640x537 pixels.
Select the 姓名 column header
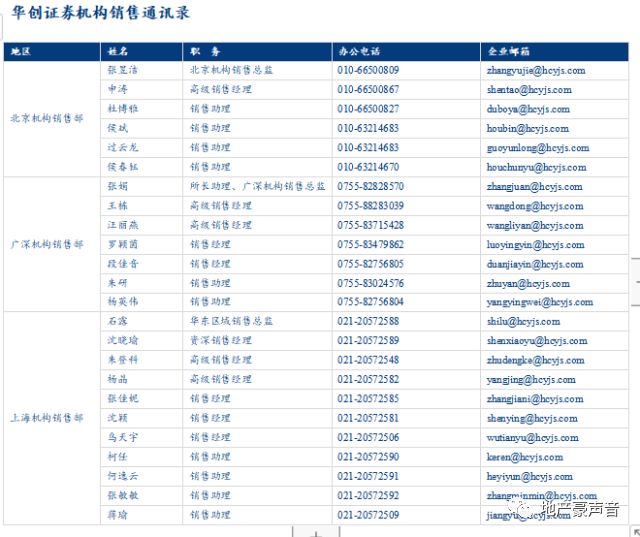tap(141, 51)
